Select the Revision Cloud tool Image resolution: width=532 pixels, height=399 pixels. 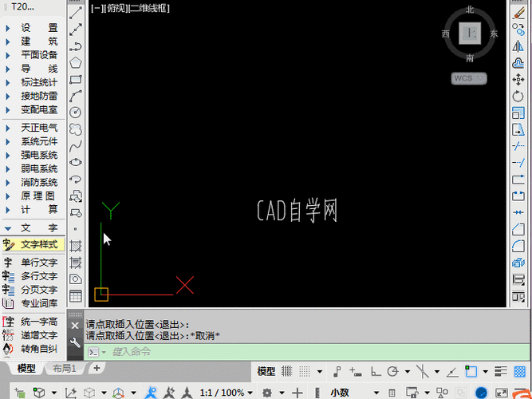point(76,129)
